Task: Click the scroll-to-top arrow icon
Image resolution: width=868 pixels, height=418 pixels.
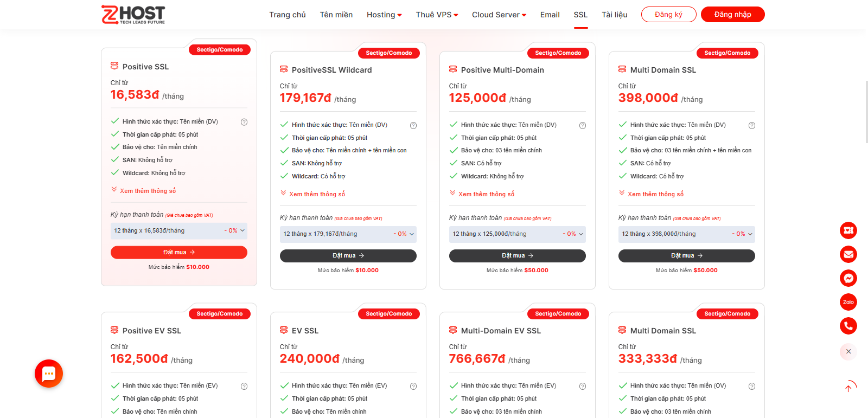Action: 848,387
